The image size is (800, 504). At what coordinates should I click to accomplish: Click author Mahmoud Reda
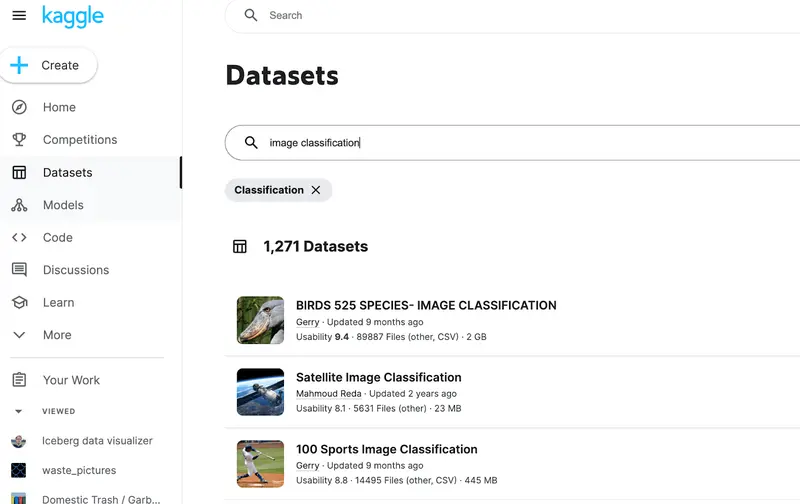(329, 394)
